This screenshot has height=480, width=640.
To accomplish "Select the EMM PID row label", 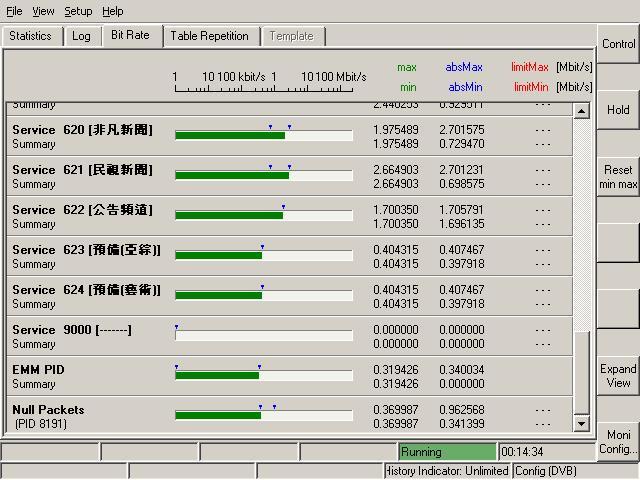I will tap(38, 370).
